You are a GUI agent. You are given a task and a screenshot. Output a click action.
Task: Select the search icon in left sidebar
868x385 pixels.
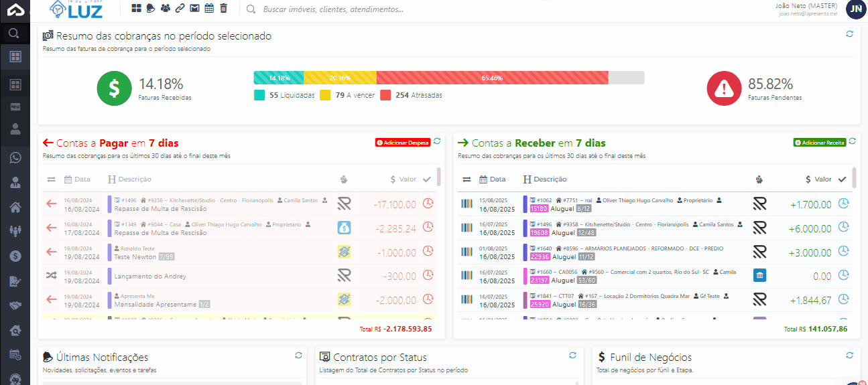point(14,33)
